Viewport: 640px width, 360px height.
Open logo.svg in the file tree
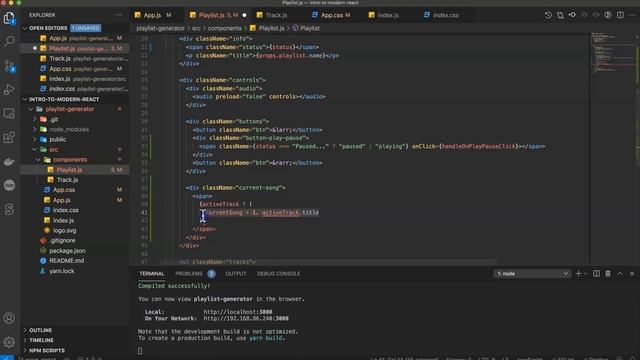75,230
